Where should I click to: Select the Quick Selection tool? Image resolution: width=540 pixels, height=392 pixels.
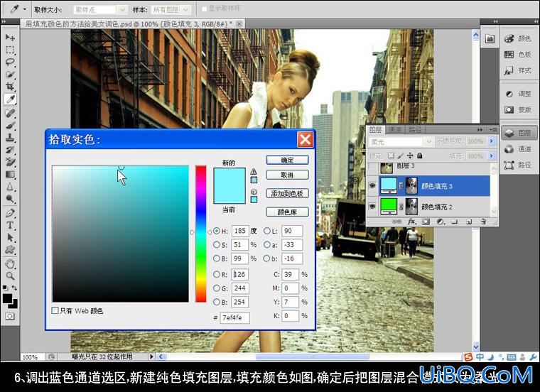coord(10,75)
